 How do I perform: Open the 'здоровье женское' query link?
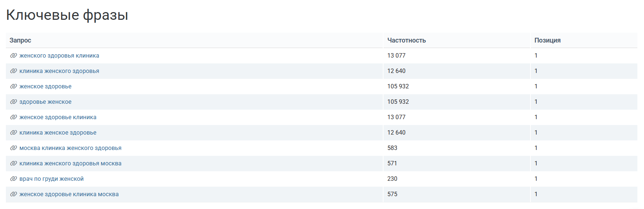(x=46, y=102)
